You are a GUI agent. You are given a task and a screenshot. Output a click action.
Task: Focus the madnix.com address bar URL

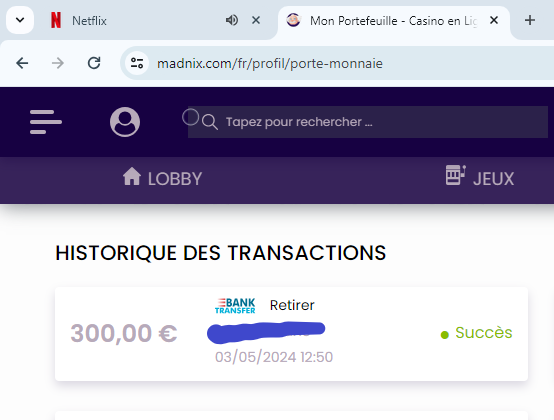(x=270, y=64)
